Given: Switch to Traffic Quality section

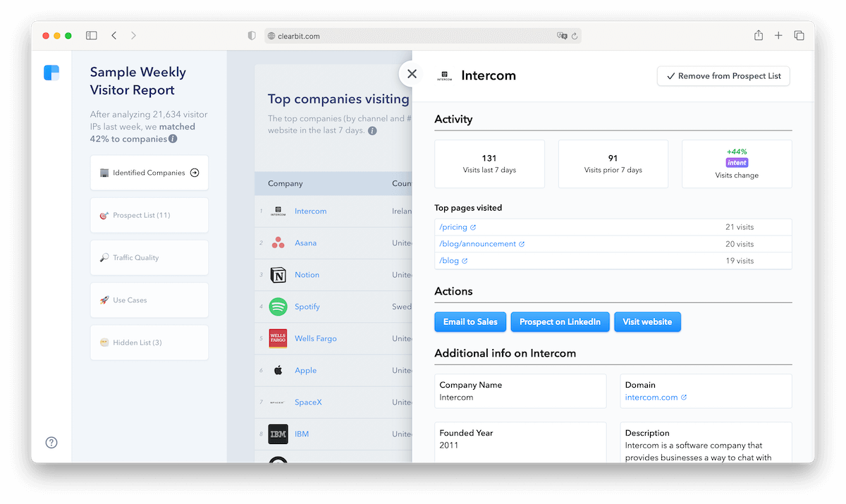Looking at the screenshot, I should (x=149, y=257).
